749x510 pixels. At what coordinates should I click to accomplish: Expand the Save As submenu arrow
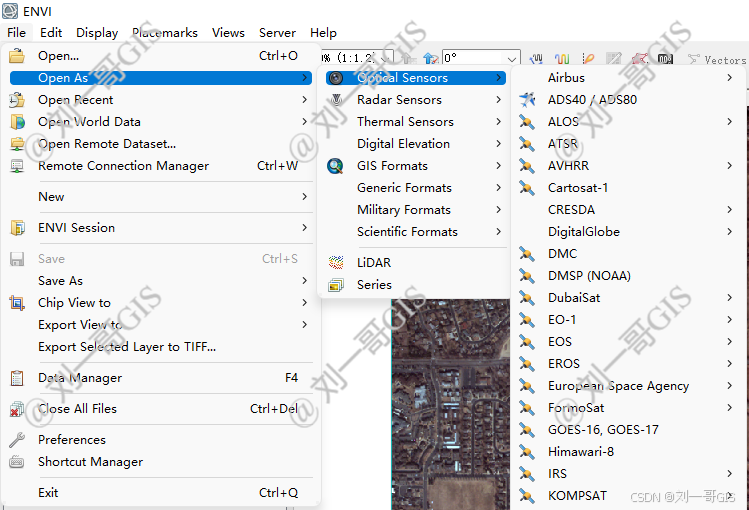coord(304,281)
